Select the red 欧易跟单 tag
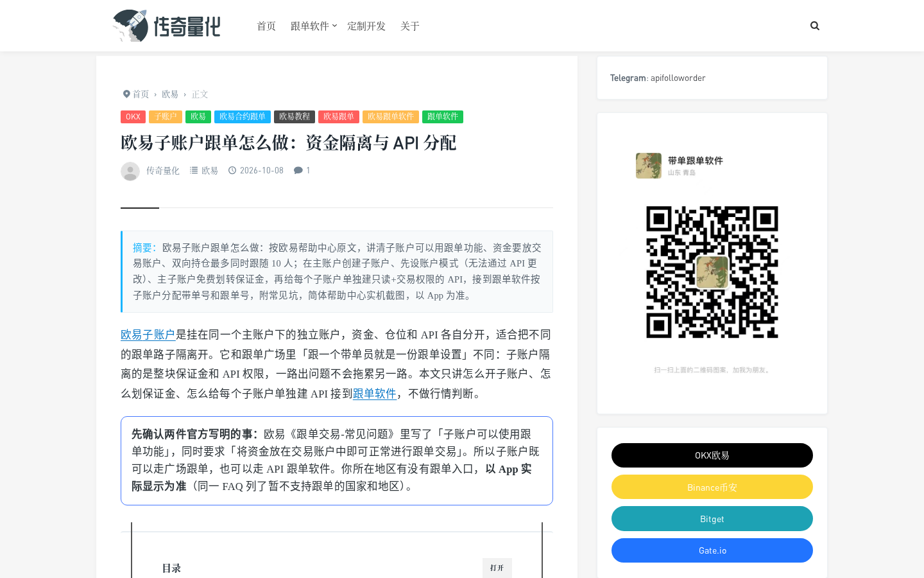Image resolution: width=924 pixels, height=578 pixels. tap(339, 117)
